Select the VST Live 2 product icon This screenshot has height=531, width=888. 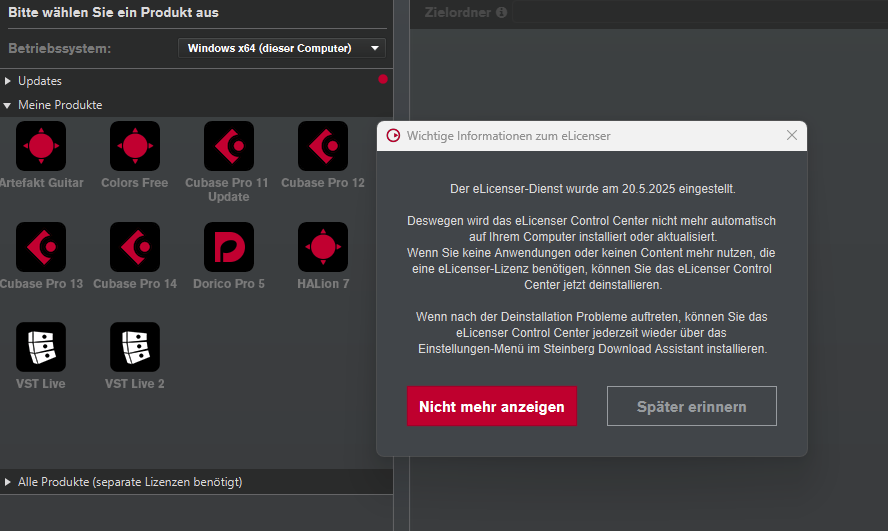click(135, 347)
